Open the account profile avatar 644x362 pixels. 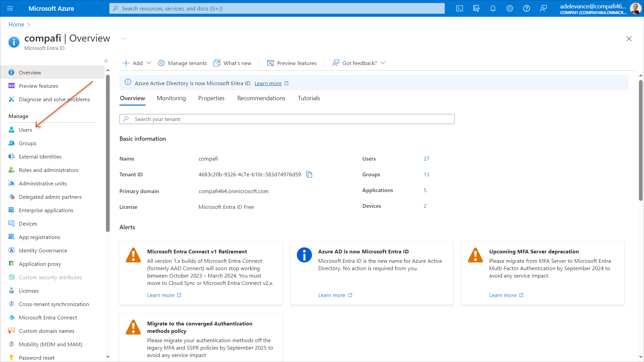pyautogui.click(x=635, y=8)
